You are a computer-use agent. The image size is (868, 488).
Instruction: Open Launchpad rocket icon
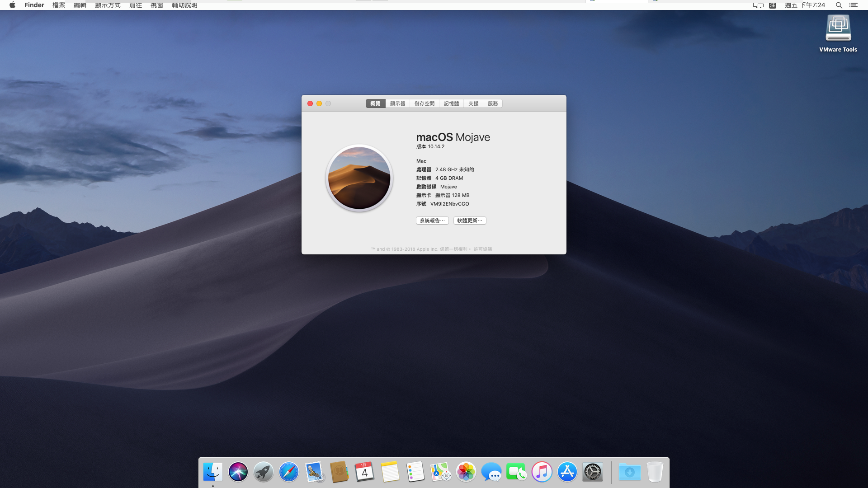tap(264, 472)
